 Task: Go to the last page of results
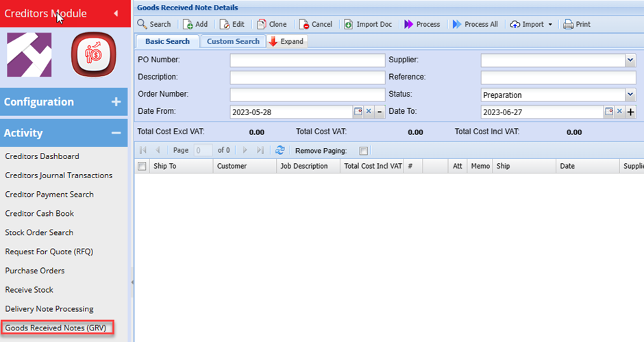point(260,150)
